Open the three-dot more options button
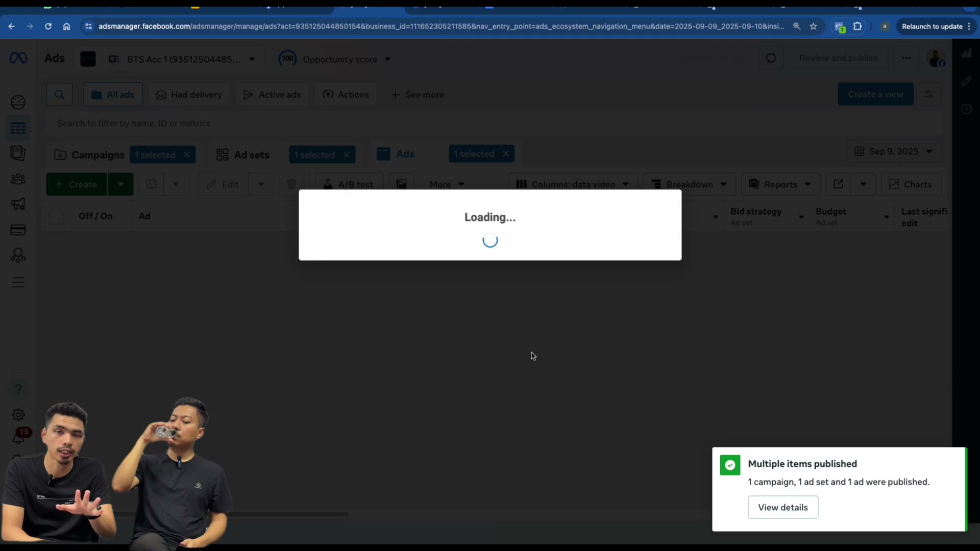This screenshot has width=980, height=551. click(x=906, y=58)
